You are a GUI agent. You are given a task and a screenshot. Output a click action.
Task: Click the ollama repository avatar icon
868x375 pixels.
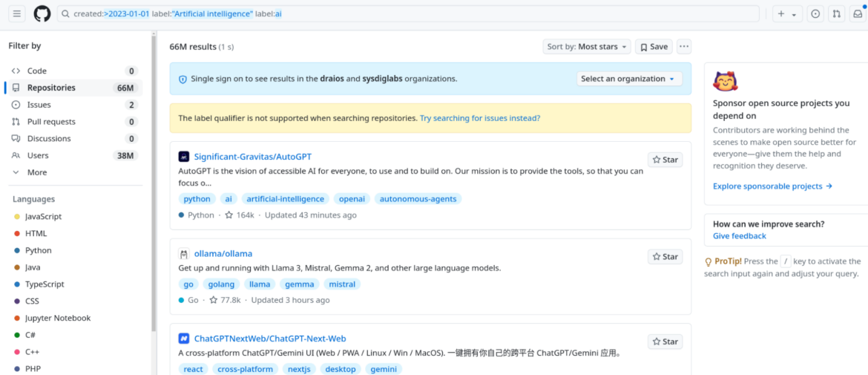184,254
